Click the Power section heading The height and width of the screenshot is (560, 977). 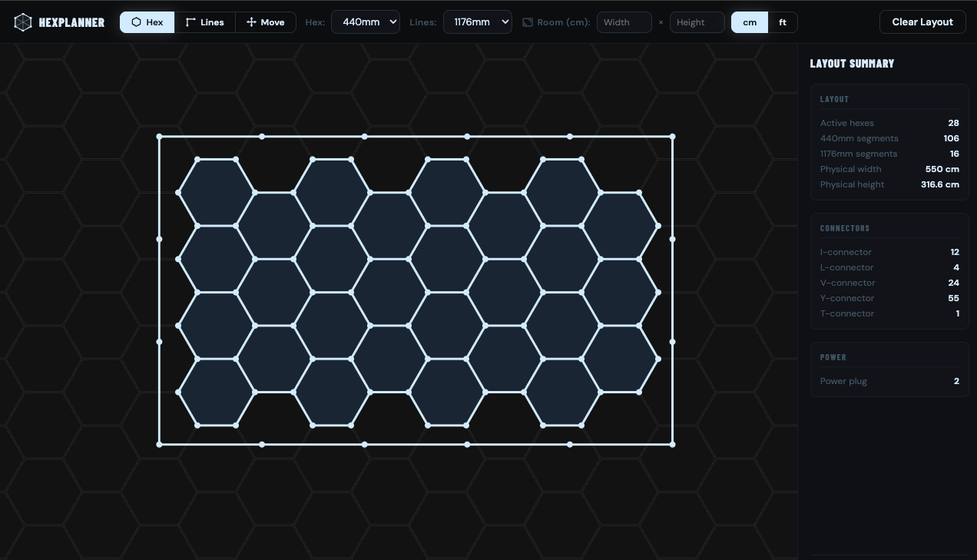tap(833, 357)
